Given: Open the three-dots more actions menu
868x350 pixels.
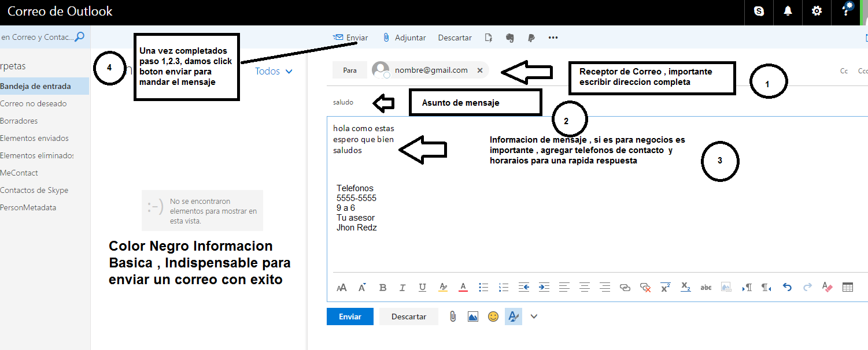Looking at the screenshot, I should tap(553, 38).
